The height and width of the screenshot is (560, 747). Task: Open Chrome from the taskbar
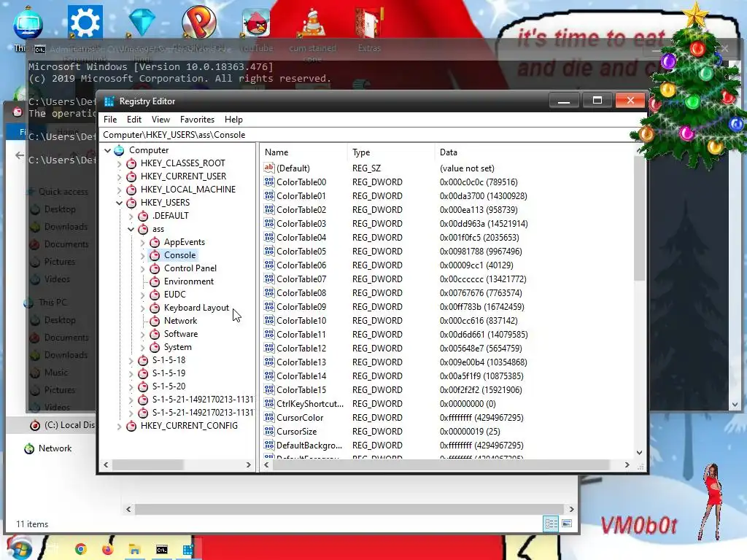click(x=81, y=550)
